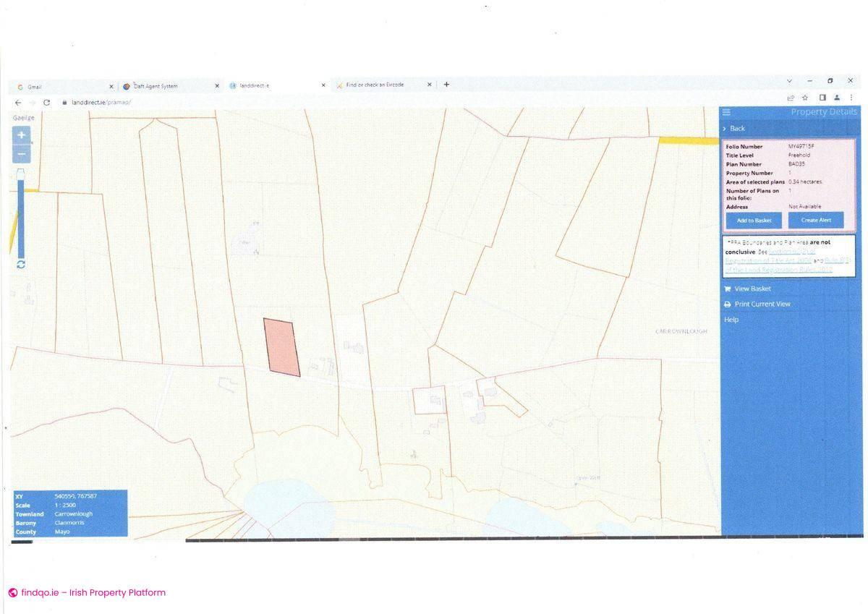The image size is (868, 614).
Task: Open a new tab with the plus button
Action: pos(446,85)
